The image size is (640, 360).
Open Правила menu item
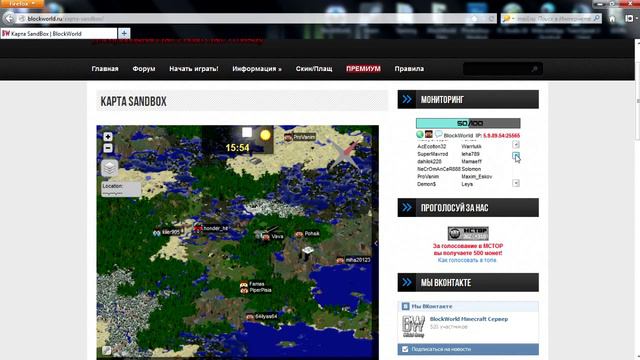click(x=409, y=69)
